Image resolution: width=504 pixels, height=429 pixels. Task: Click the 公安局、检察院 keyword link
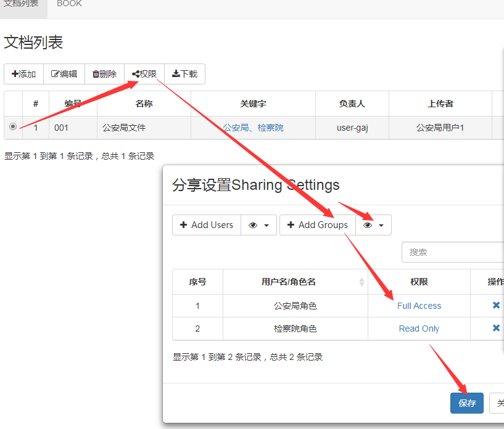(253, 128)
